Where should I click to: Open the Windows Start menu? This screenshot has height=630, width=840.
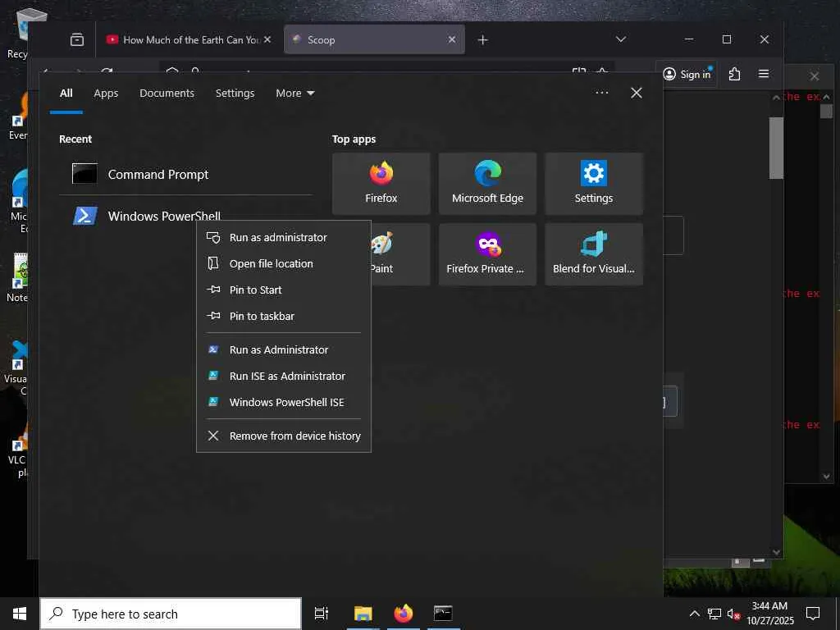(x=20, y=614)
